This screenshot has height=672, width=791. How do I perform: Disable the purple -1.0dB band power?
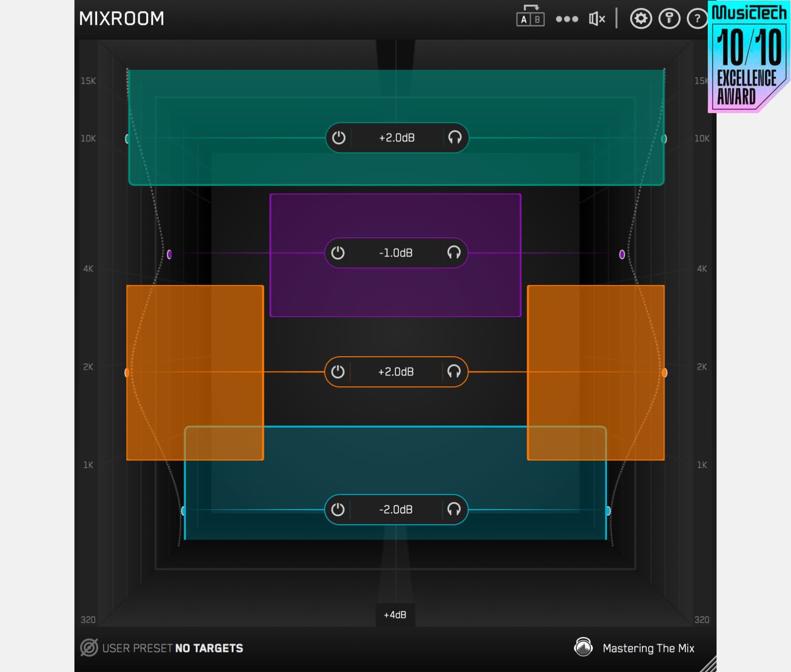[338, 253]
